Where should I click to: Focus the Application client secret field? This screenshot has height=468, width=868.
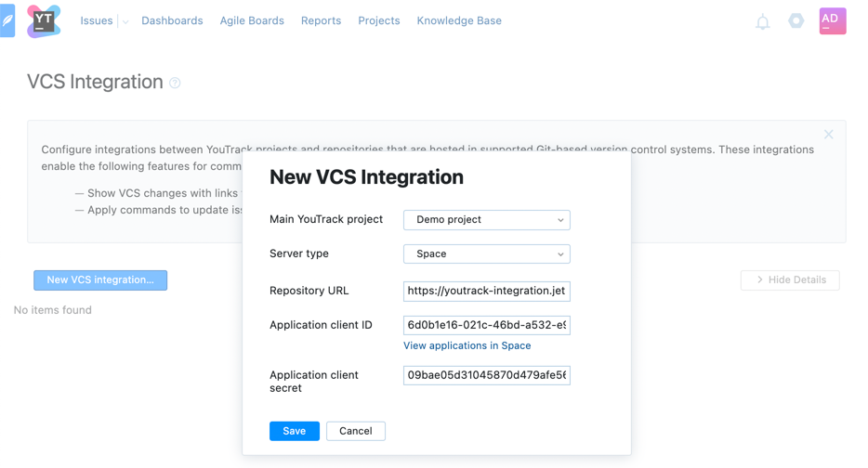point(486,375)
